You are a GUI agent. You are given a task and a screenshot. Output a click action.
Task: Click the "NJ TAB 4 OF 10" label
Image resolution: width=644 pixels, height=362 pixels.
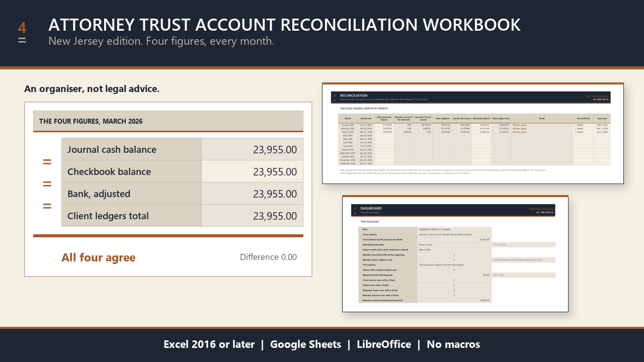(601, 100)
